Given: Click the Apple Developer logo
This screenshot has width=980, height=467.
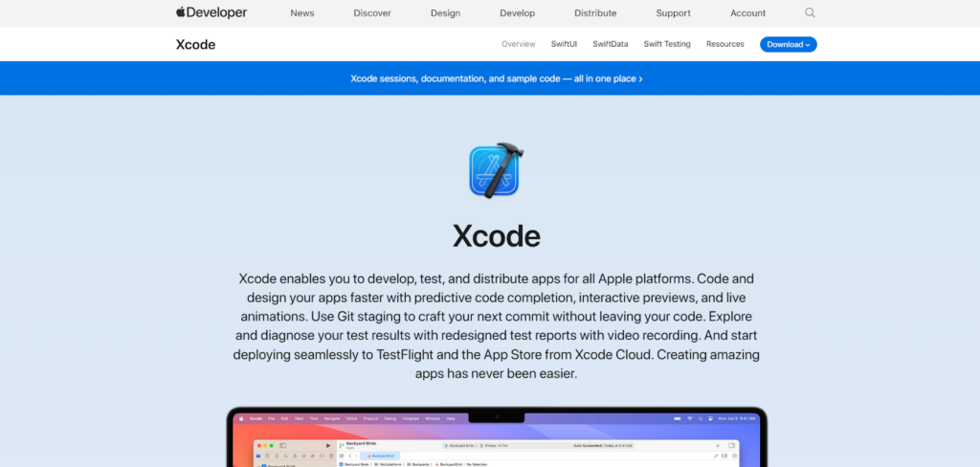Looking at the screenshot, I should [x=212, y=12].
